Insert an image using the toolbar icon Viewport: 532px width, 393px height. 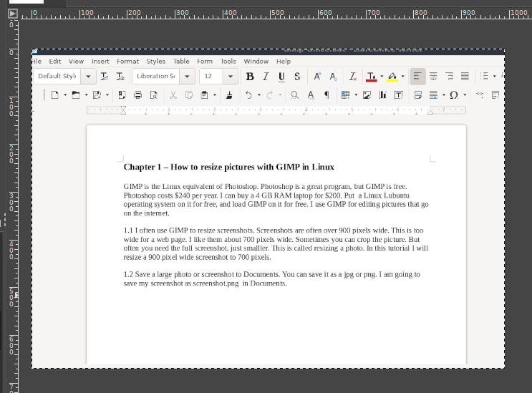[367, 94]
